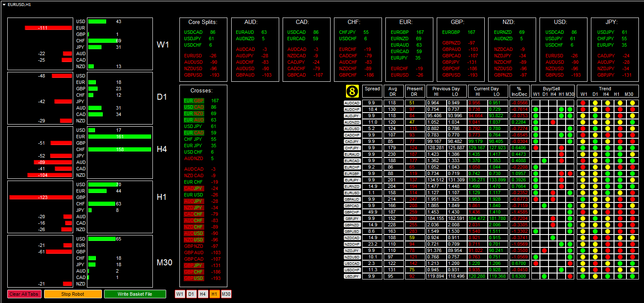Click red GBP -123 bar in H1 panel
The width and height of the screenshot is (644, 303).
(x=41, y=197)
